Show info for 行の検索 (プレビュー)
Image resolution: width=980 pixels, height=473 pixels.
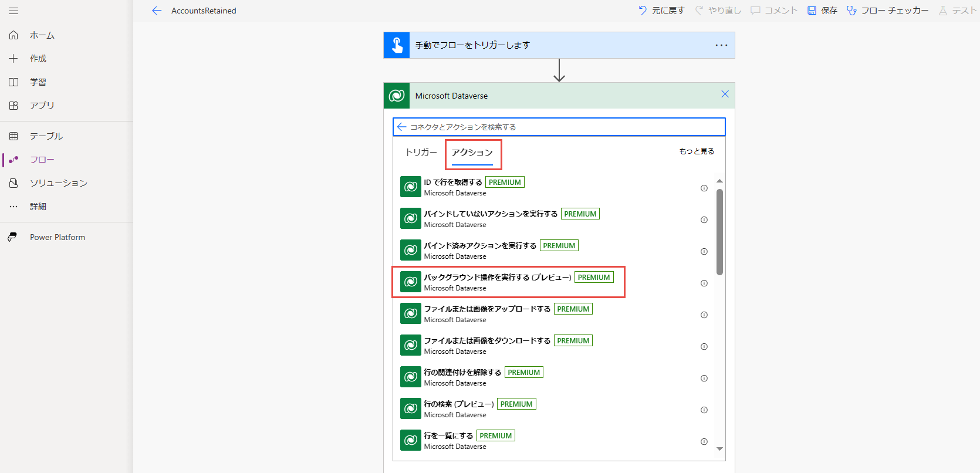click(x=704, y=410)
